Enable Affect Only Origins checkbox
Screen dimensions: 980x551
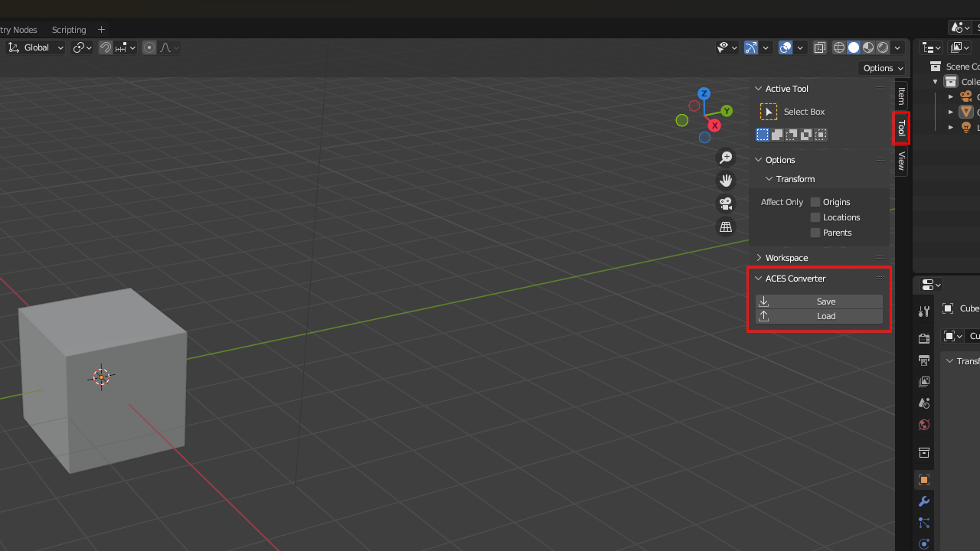pyautogui.click(x=815, y=202)
